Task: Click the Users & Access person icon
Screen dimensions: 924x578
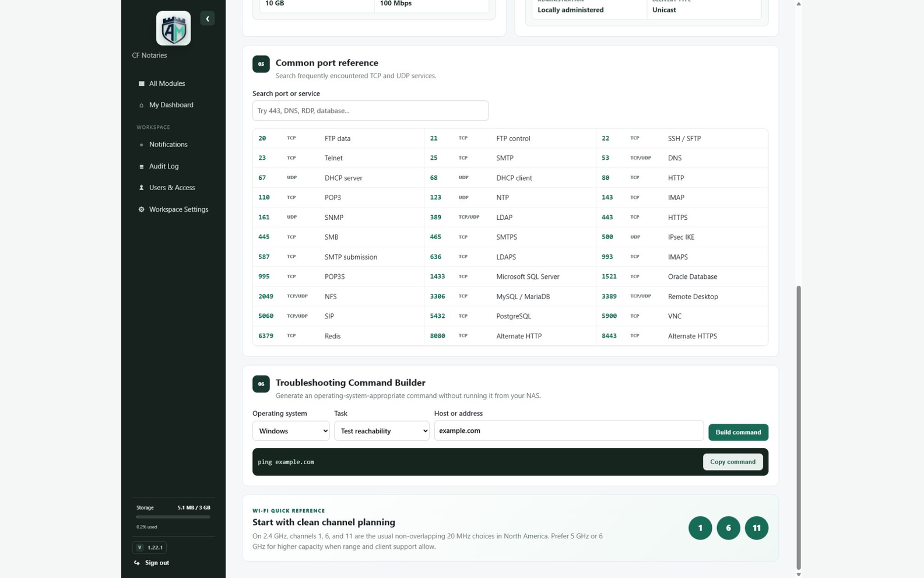Action: (141, 188)
